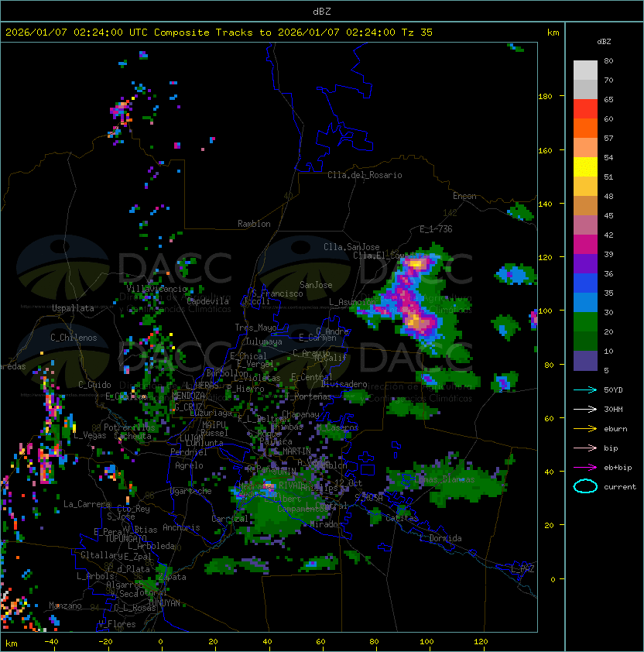Click the 'Zapata' map label
This screenshot has width=644, height=652.
172,577
